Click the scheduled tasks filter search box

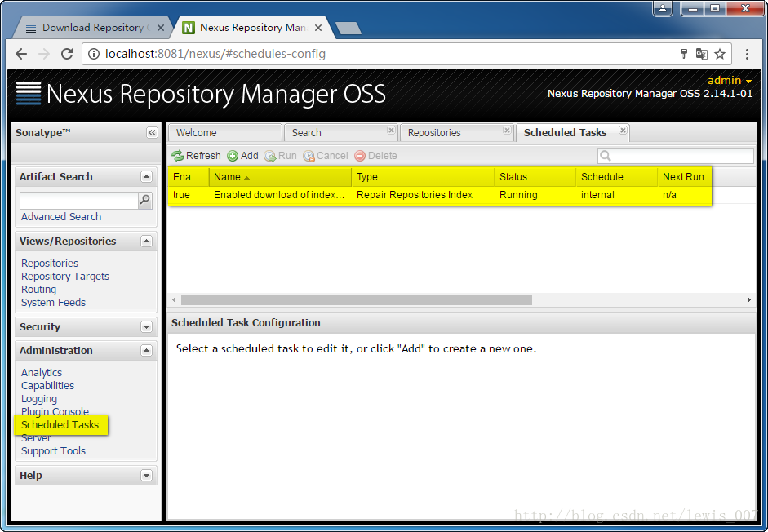[676, 156]
